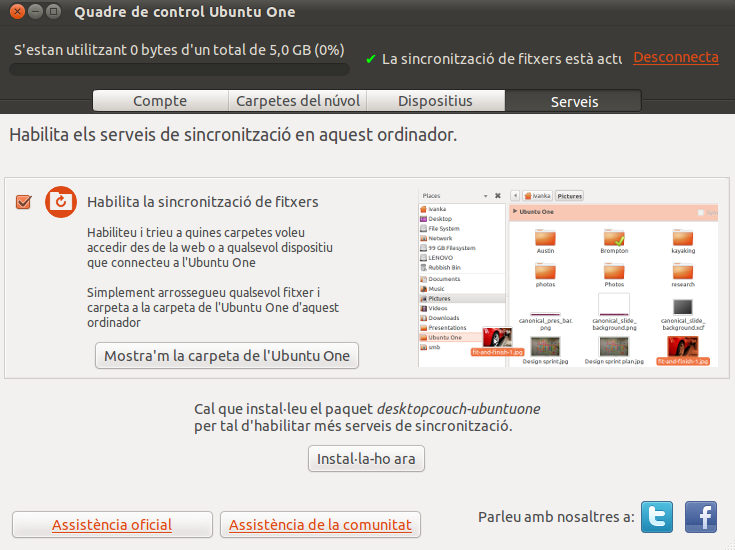Select the Dispositius tab
Viewport: 735px width, 550px height.
pos(435,101)
